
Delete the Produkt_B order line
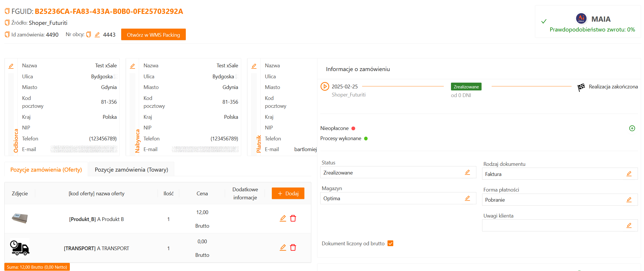(293, 218)
